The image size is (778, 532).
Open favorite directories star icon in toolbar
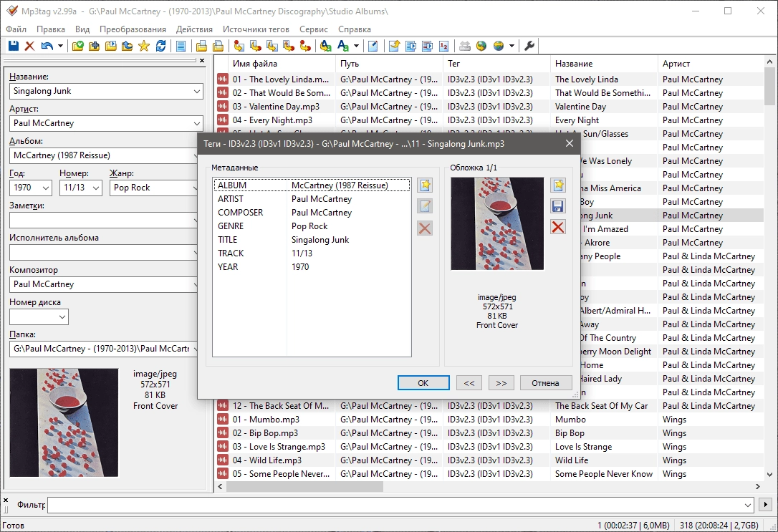144,46
